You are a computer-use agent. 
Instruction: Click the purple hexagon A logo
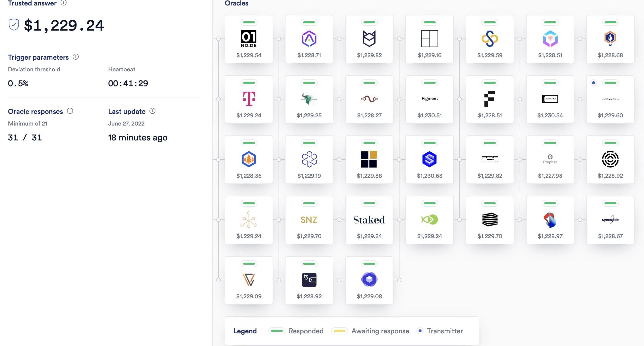pos(309,39)
